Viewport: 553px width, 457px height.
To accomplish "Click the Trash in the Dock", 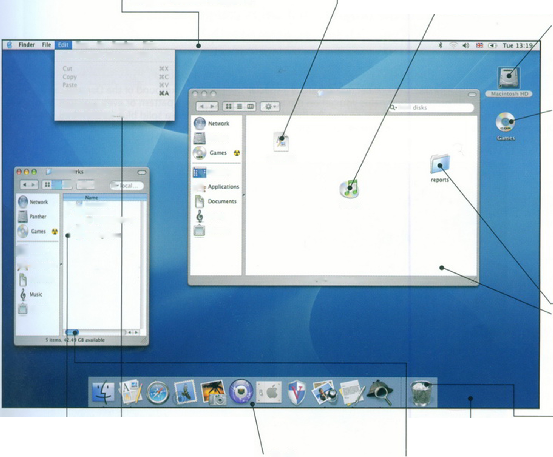I will 421,393.
